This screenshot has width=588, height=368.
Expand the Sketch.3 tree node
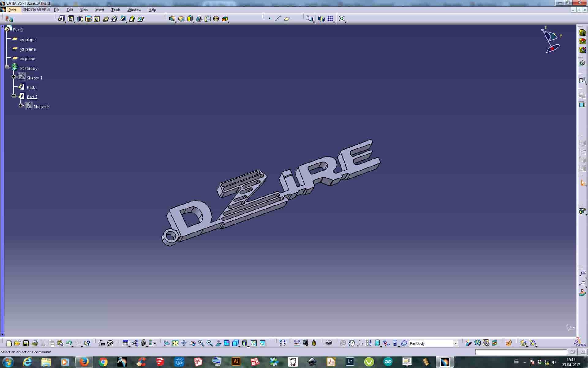tap(21, 105)
